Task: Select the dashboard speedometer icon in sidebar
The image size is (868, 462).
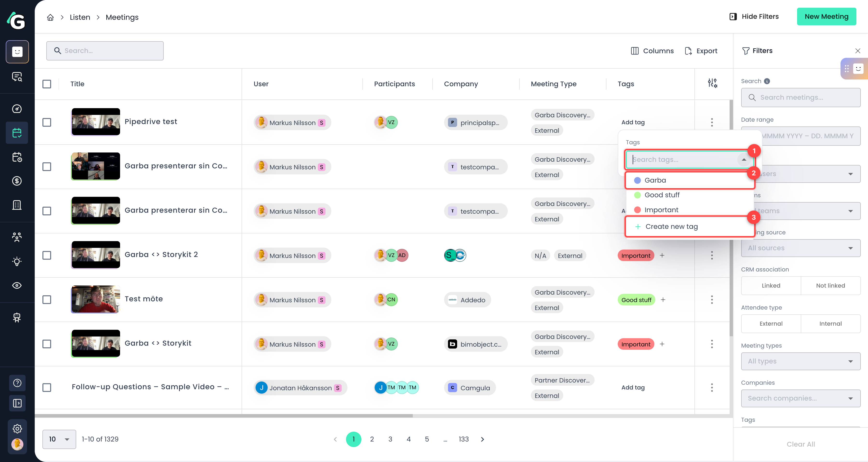Action: point(17,108)
